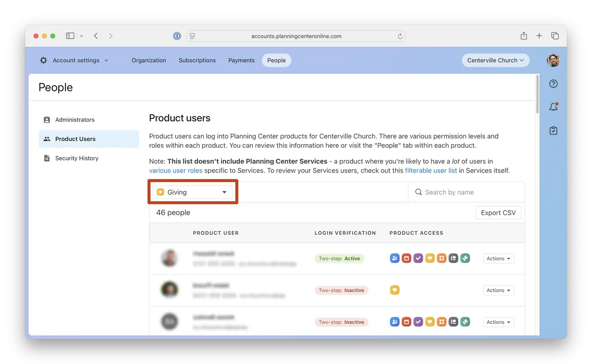This screenshot has height=364, width=592.
Task: Switch to the Payments tab
Action: [242, 60]
